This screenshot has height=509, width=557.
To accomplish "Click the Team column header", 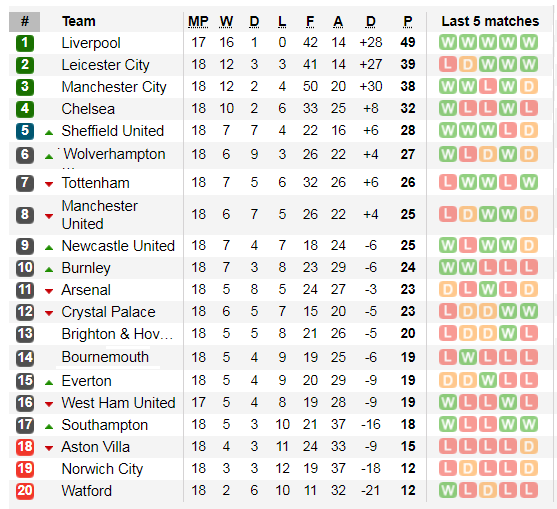I will tap(79, 21).
